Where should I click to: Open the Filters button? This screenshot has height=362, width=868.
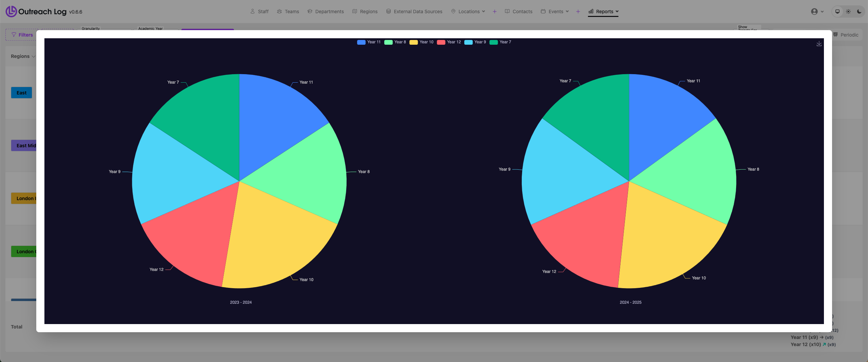[22, 35]
